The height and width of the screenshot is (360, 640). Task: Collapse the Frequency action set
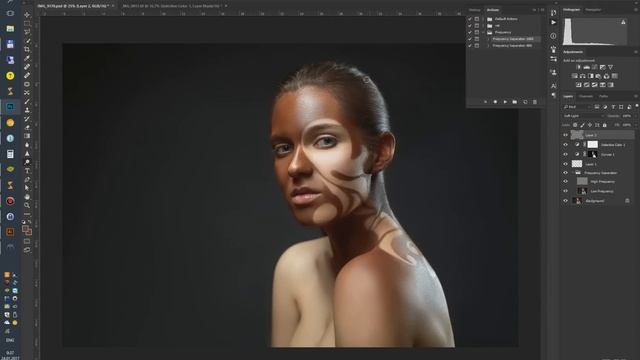coord(483,32)
